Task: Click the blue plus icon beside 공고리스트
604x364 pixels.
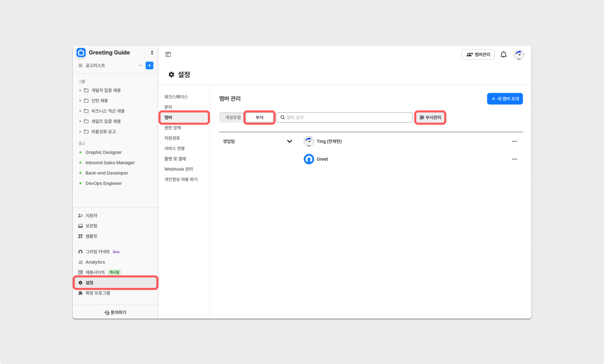Action: (149, 65)
